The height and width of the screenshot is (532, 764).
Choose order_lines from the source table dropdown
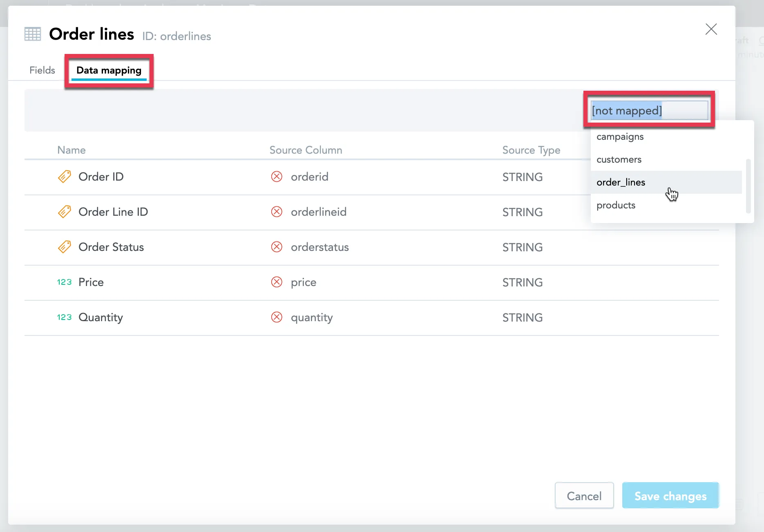[x=621, y=182]
